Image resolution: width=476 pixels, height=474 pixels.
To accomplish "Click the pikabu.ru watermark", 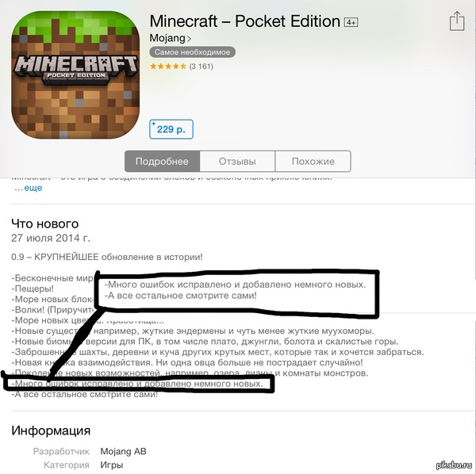I will pyautogui.click(x=454, y=465).
